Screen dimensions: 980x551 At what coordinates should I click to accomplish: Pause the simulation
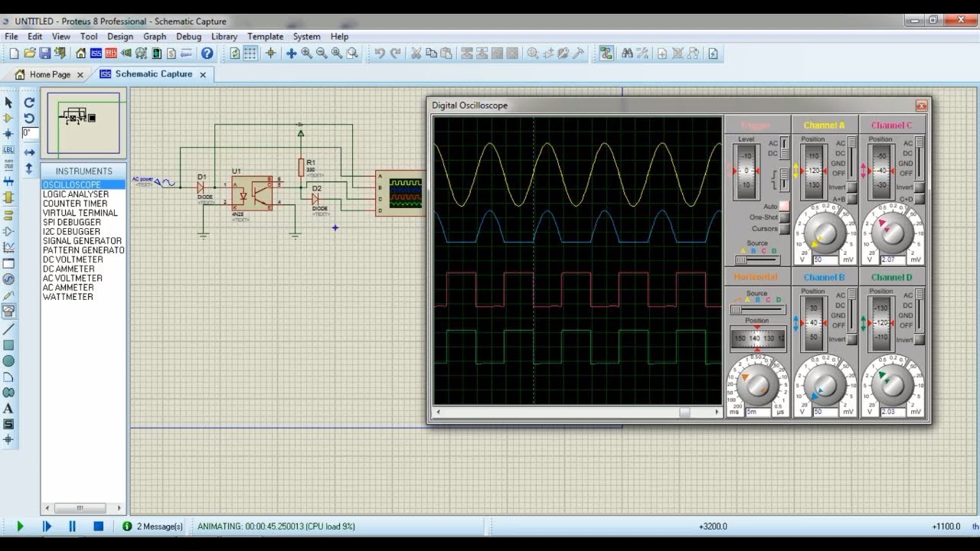point(73,527)
